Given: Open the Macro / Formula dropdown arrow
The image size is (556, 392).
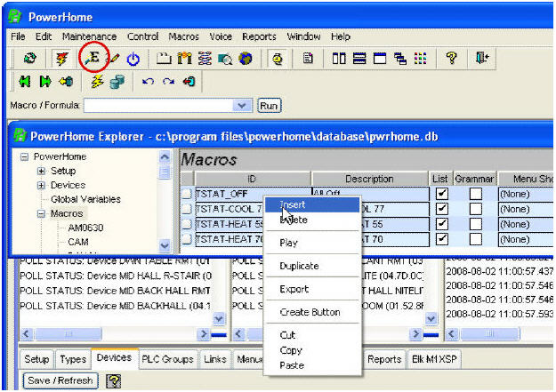Looking at the screenshot, I should [242, 105].
